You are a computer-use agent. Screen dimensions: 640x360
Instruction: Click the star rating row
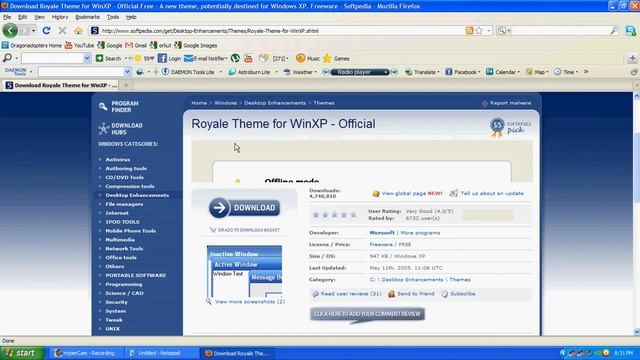(335, 215)
